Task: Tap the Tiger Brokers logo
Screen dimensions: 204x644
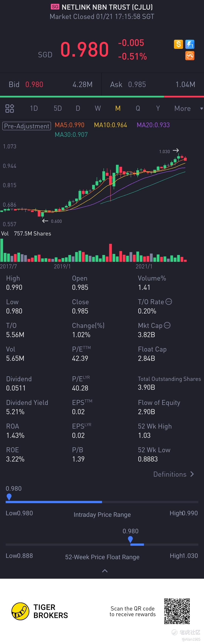Action: click(x=20, y=611)
